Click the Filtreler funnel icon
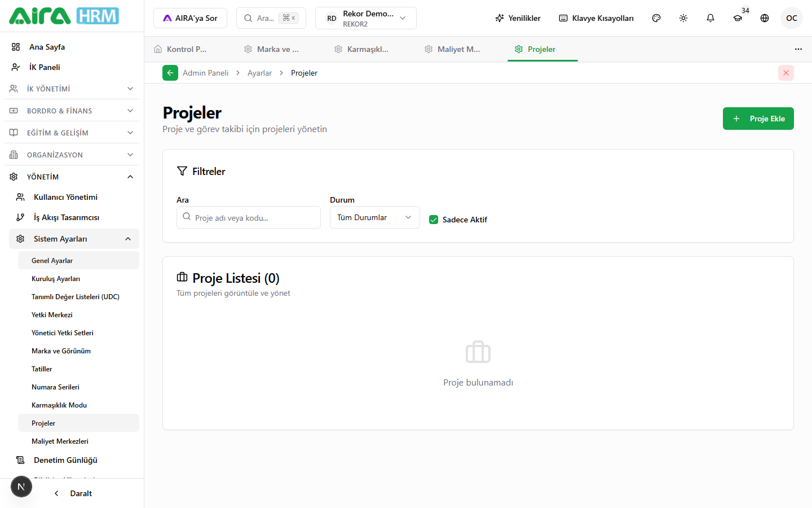Viewport: 812px width, 508px height. (x=182, y=171)
